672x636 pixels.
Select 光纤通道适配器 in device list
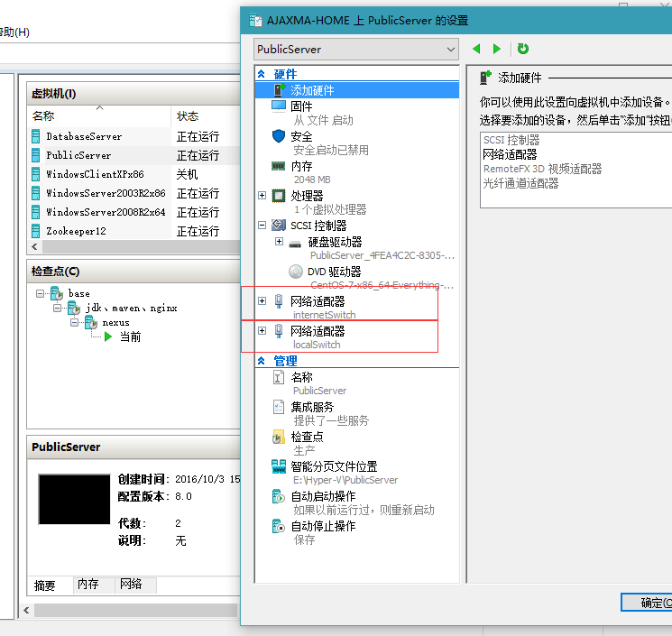click(520, 184)
